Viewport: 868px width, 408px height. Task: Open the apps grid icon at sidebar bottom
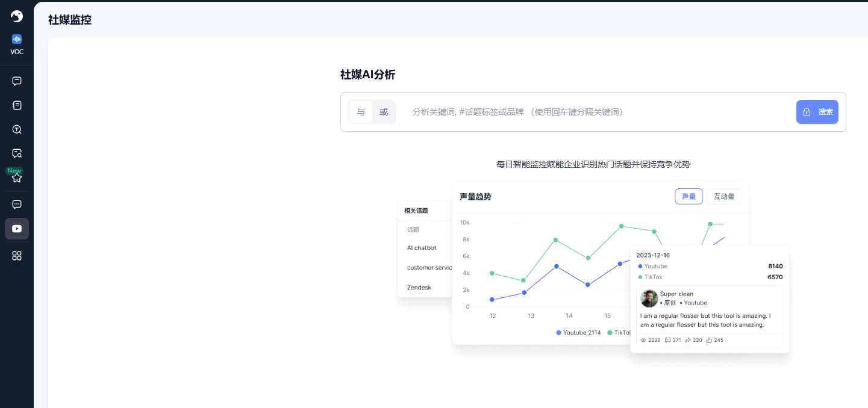(17, 256)
